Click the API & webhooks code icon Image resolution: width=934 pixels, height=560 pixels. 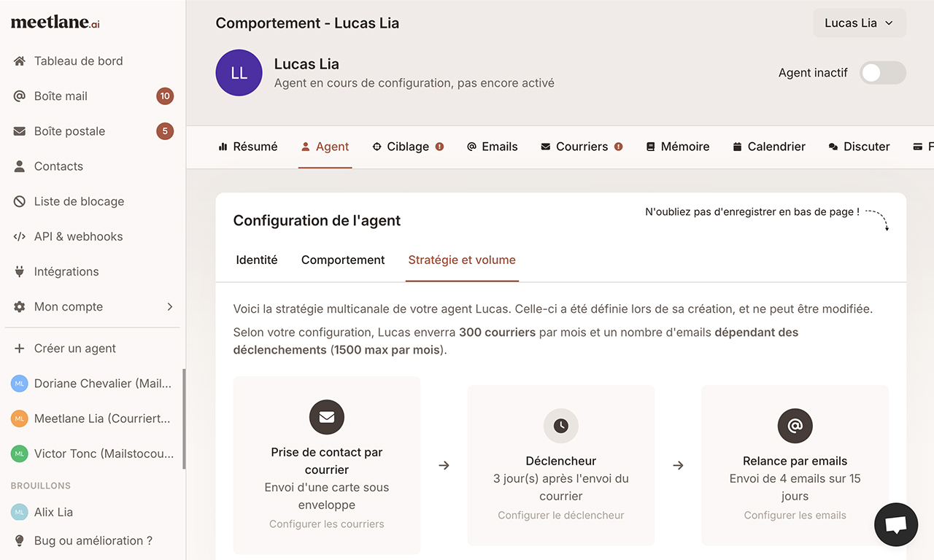[x=19, y=236]
